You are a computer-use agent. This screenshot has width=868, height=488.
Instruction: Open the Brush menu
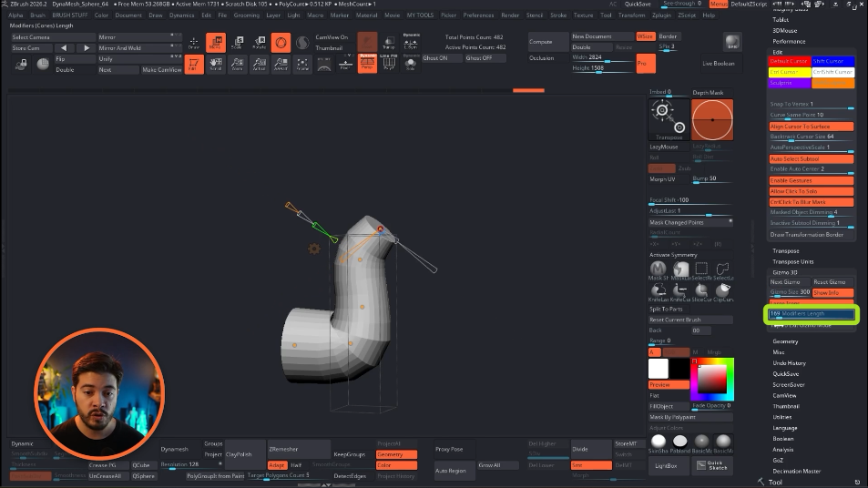37,15
